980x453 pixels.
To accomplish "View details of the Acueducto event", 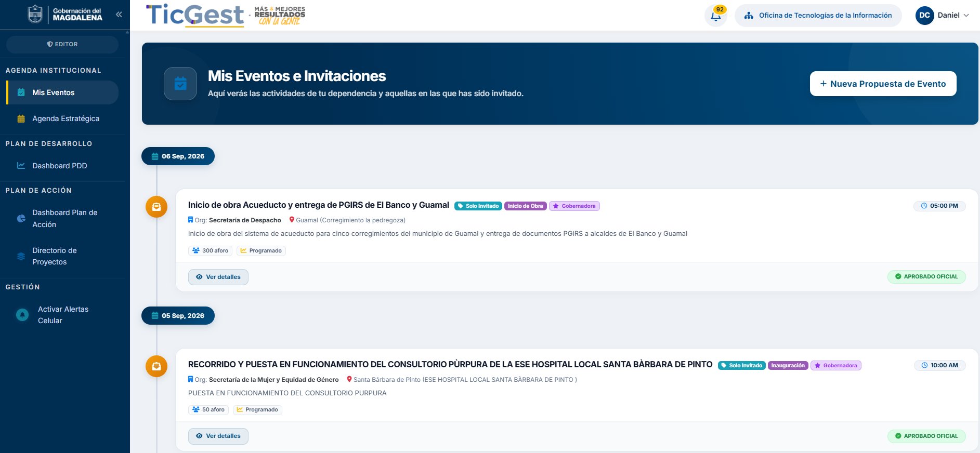I will (x=218, y=277).
